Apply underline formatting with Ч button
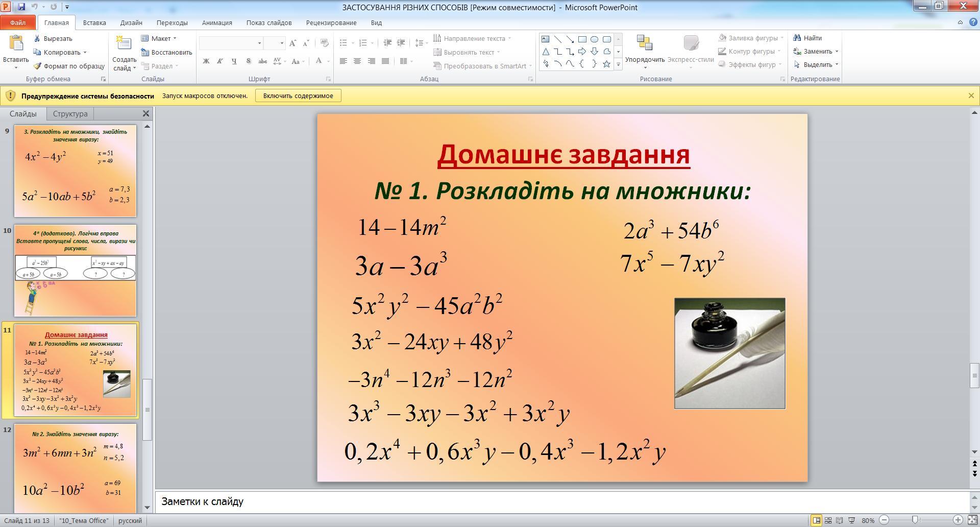This screenshot has height=527, width=980. [234, 61]
